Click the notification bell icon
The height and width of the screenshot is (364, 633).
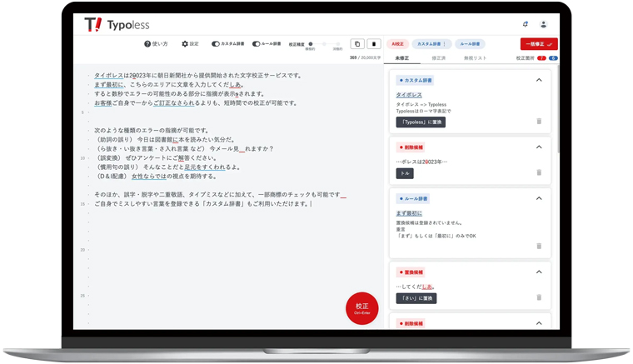tap(525, 24)
